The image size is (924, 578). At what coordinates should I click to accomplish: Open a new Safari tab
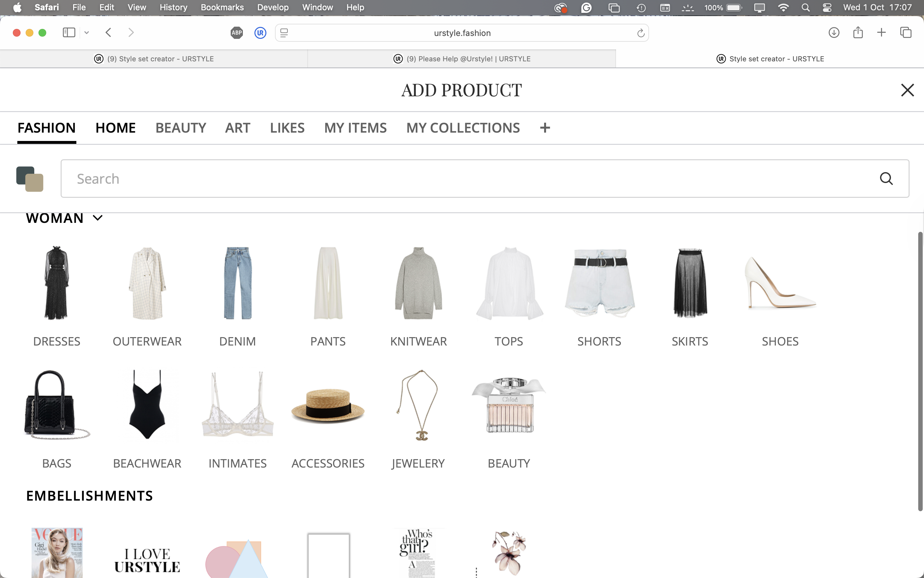click(x=881, y=32)
